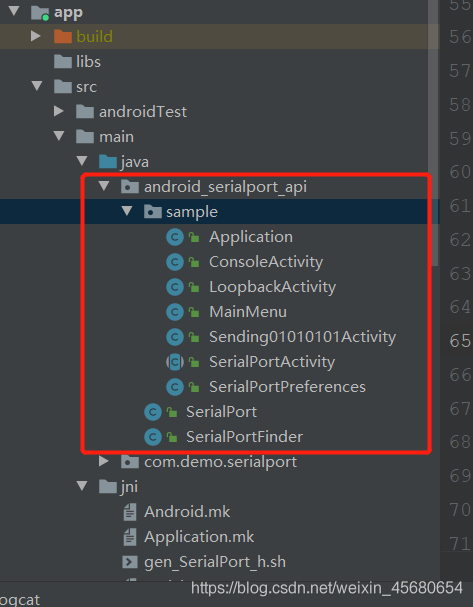Expand the androidTest folder
The width and height of the screenshot is (473, 607).
coord(59,111)
